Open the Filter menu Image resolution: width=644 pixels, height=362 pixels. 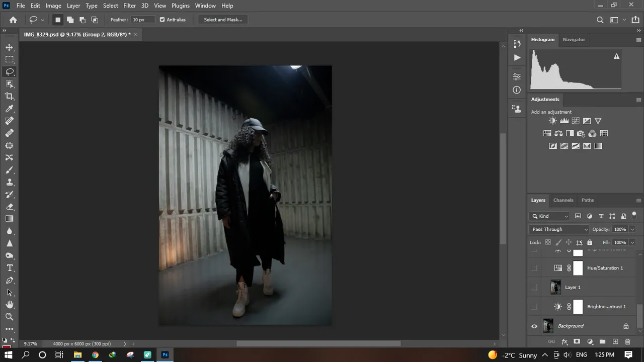130,6
